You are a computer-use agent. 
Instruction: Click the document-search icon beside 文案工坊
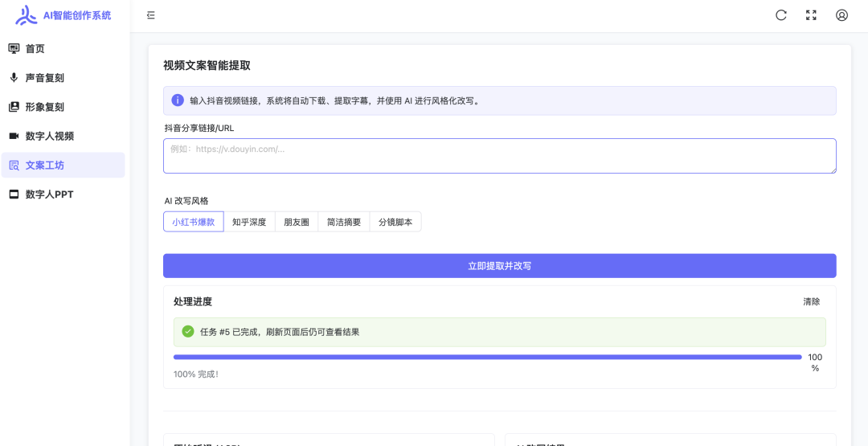(14, 165)
